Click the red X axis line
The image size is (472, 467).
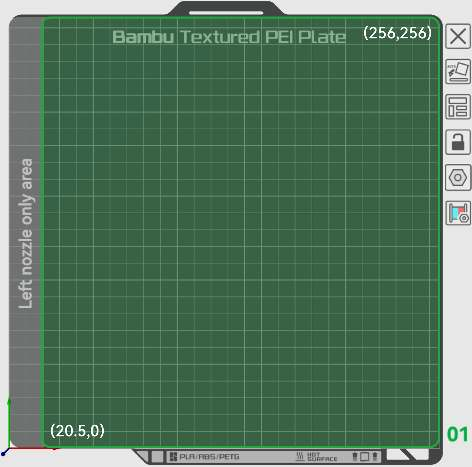tap(33, 448)
